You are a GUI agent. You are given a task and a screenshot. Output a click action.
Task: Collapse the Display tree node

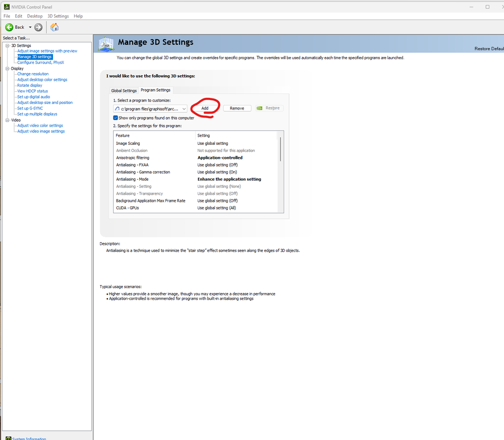click(x=8, y=69)
